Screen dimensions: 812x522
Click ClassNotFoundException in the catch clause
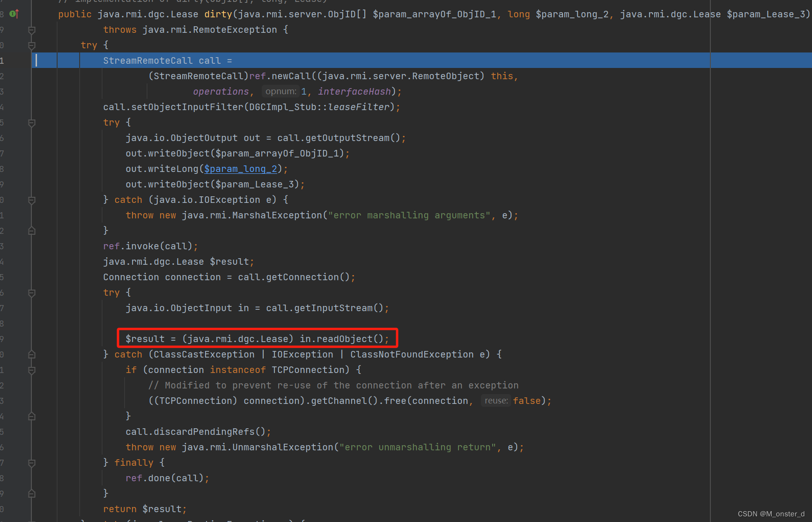(x=412, y=354)
